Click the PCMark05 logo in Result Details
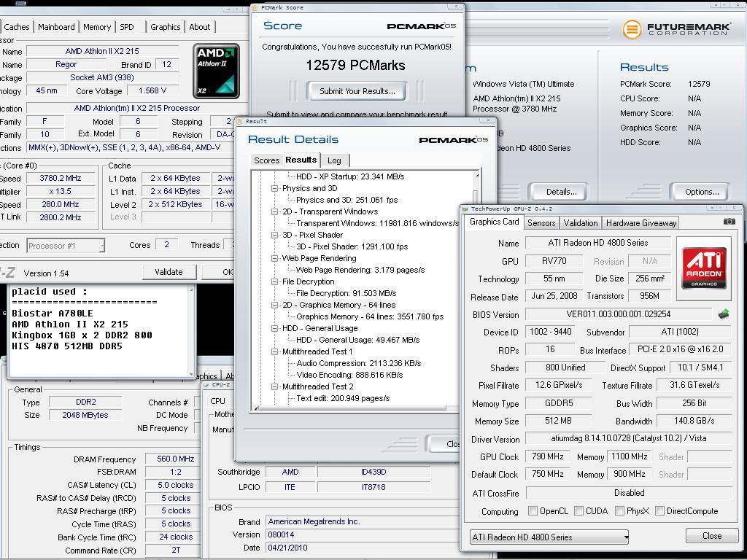Screen dimensions: 747x560 coord(454,139)
